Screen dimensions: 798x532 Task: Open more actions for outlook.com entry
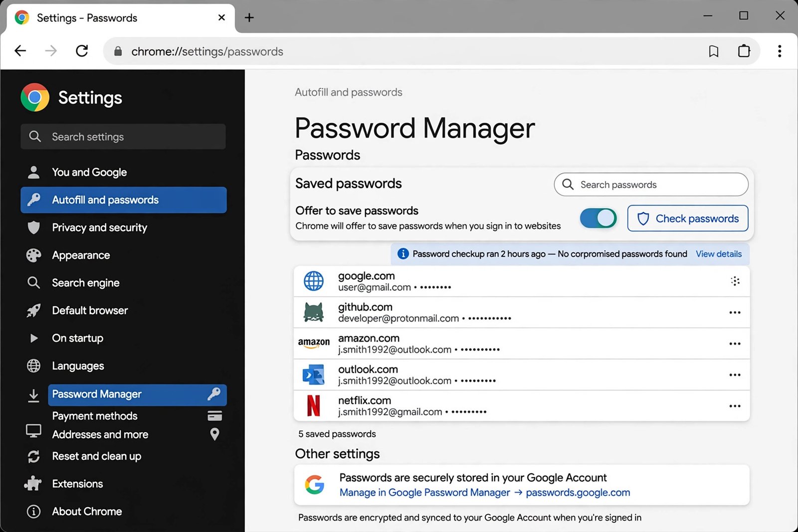(x=735, y=375)
